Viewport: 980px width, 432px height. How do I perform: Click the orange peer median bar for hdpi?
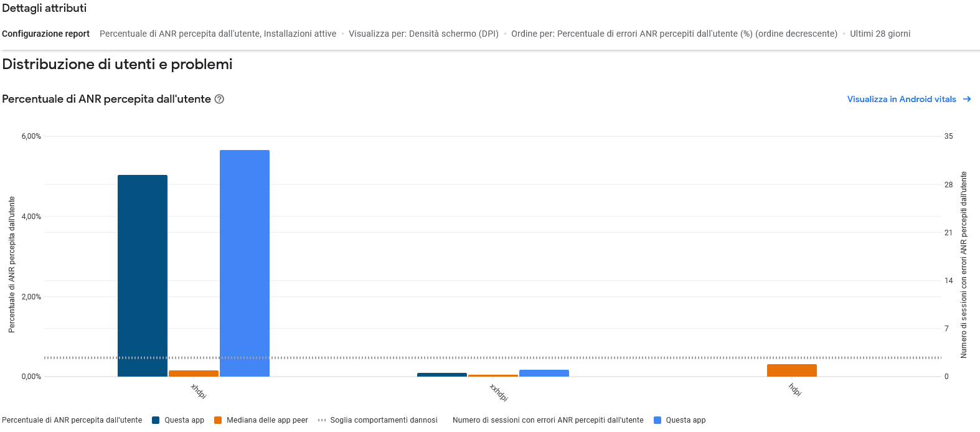click(791, 370)
